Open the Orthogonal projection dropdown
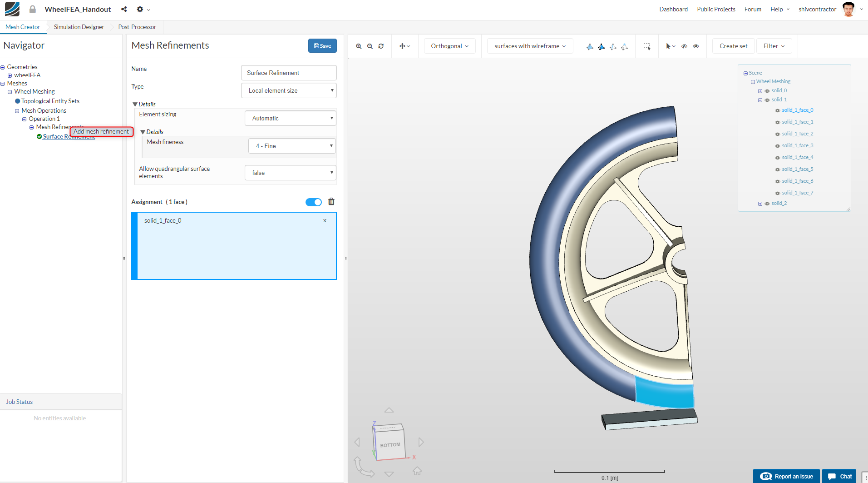 click(x=449, y=46)
